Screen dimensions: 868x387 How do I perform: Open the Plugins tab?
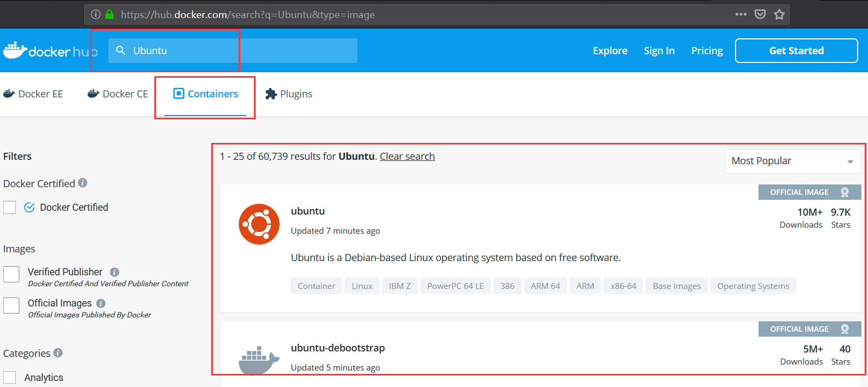[x=288, y=94]
